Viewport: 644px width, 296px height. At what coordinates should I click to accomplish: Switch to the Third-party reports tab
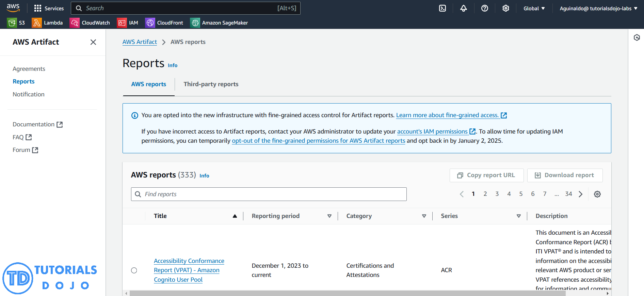[x=211, y=84]
